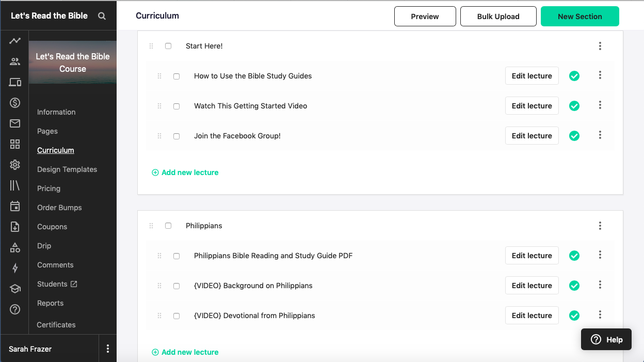Open the three-dot menu for the Philippians section
This screenshot has width=644, height=362.
tap(600, 226)
